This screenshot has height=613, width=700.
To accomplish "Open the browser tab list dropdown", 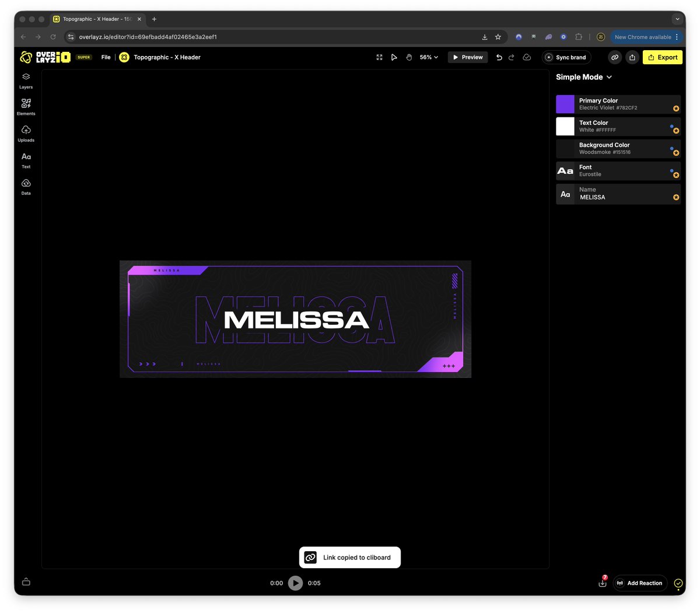I will (x=677, y=19).
